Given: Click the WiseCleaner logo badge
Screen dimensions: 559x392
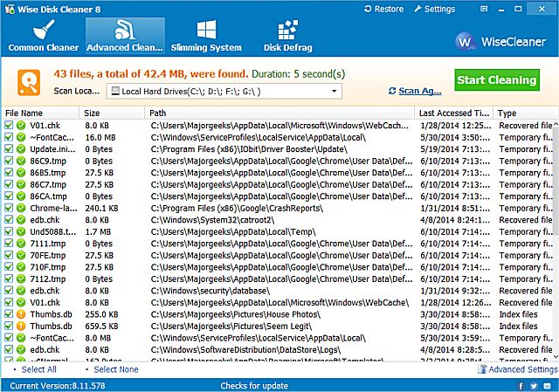Looking at the screenshot, I should [x=465, y=42].
